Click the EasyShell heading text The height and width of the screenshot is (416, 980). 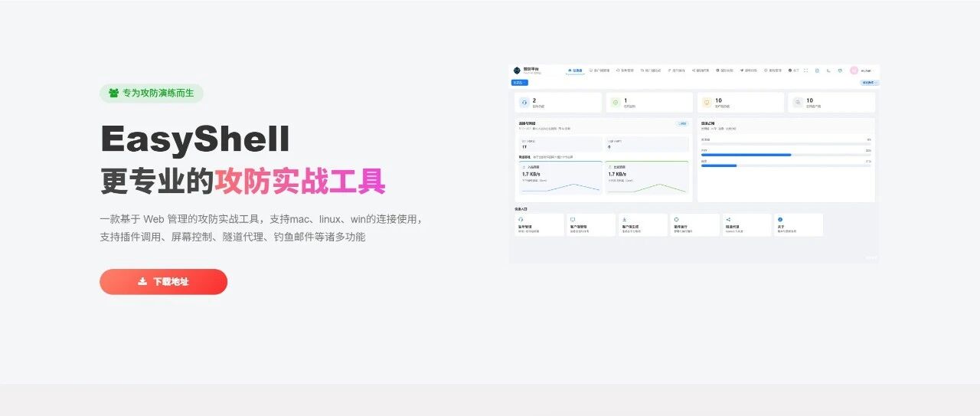pyautogui.click(x=195, y=139)
